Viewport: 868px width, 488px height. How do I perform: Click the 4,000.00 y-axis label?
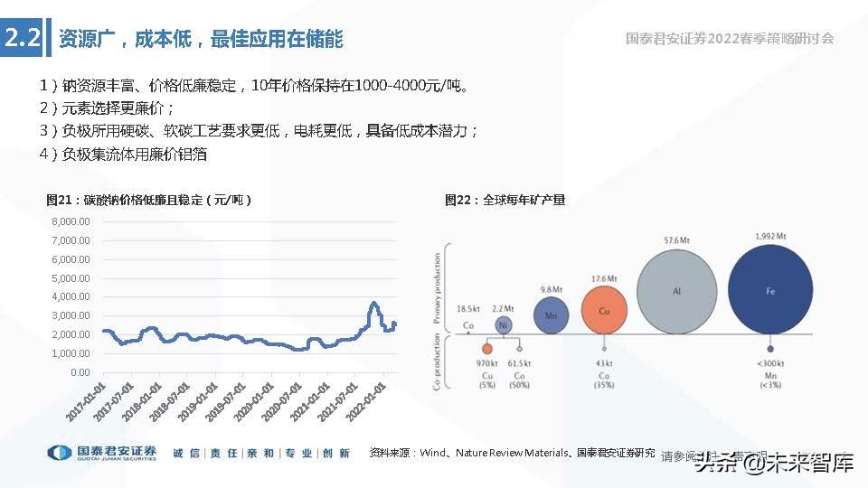[x=71, y=296]
